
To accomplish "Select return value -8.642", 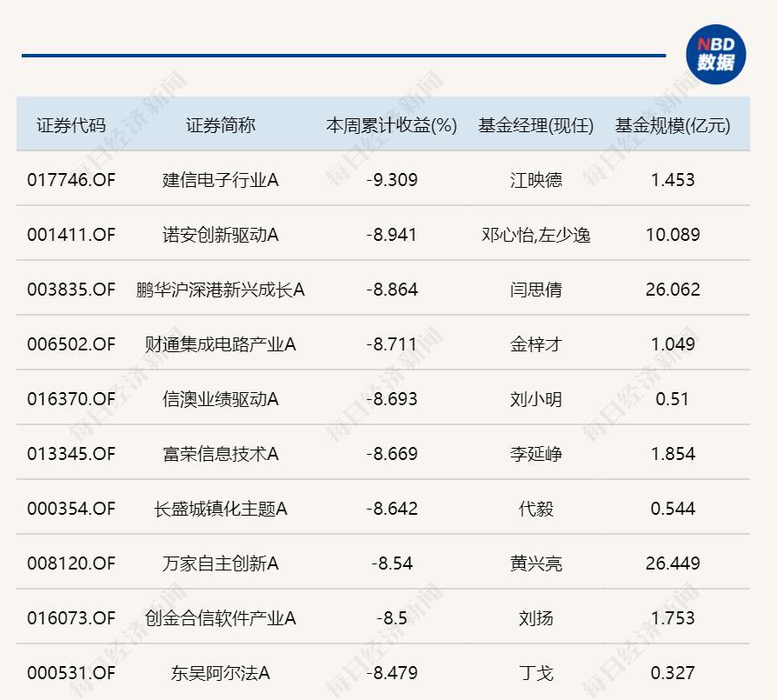I will 392,509.
